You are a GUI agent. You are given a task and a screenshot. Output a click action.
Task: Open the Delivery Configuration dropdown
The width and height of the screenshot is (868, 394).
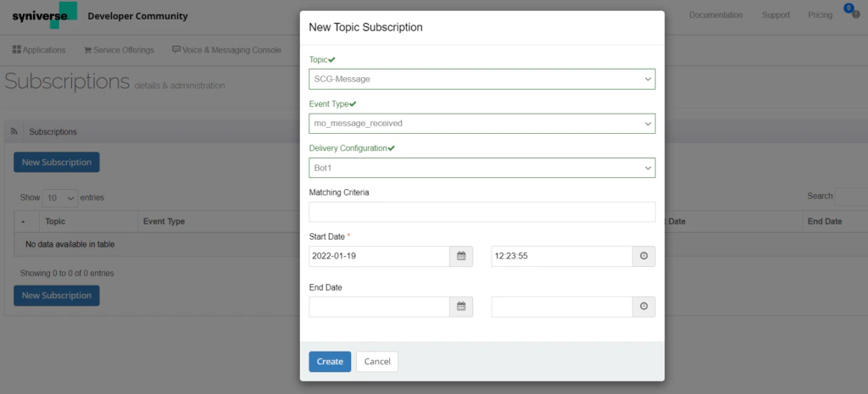pyautogui.click(x=481, y=168)
